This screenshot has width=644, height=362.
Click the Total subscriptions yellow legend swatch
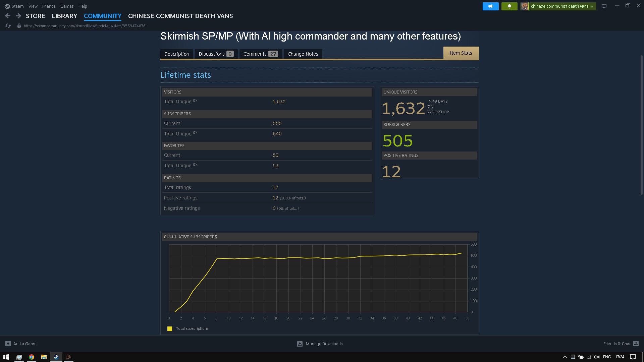tap(170, 329)
